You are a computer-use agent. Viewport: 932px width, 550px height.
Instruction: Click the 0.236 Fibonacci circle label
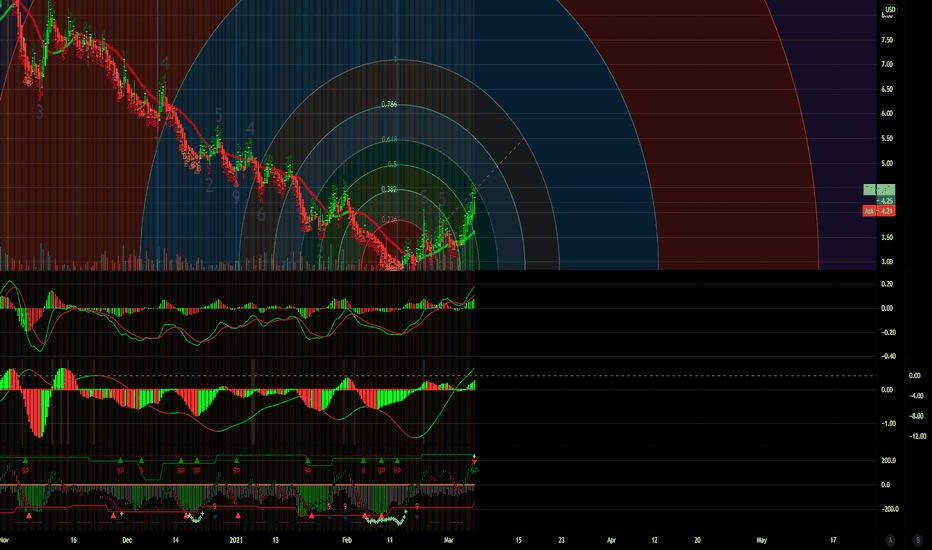pyautogui.click(x=389, y=220)
